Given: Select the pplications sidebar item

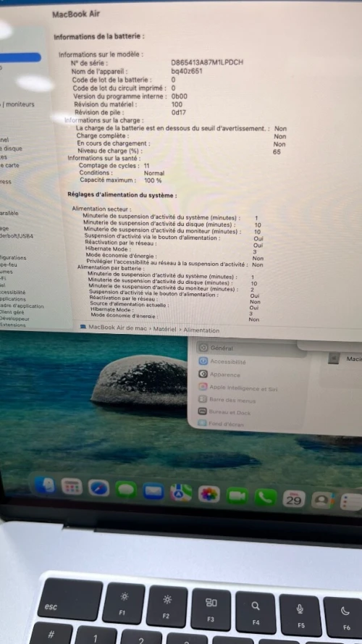Looking at the screenshot, I should (x=13, y=299).
